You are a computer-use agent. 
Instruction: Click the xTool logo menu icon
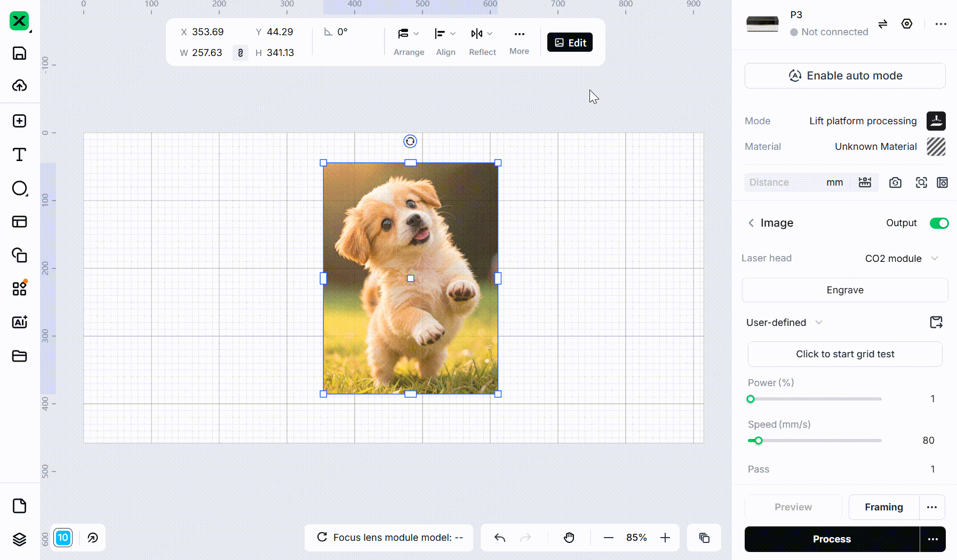19,21
